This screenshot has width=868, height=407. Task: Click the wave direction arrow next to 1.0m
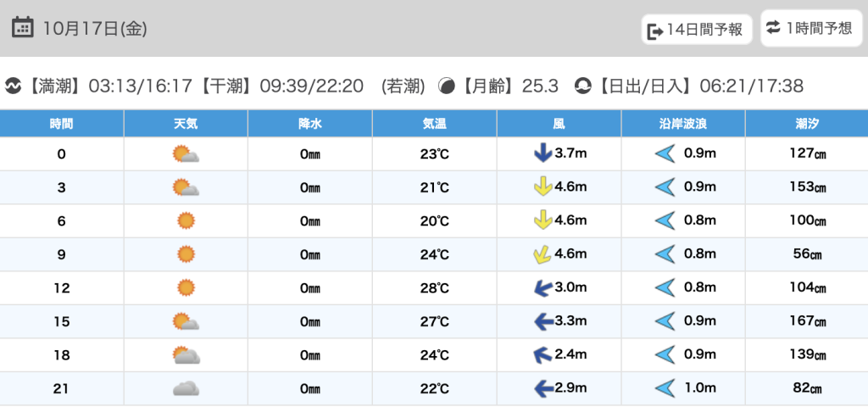click(x=664, y=389)
